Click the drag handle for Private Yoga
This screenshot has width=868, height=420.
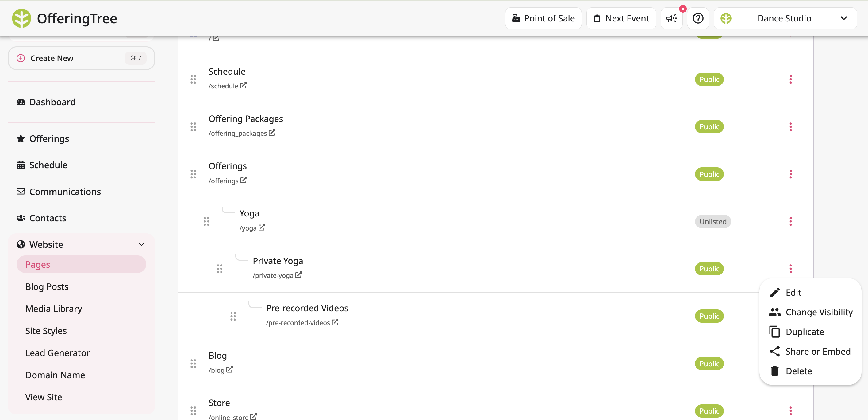220,269
